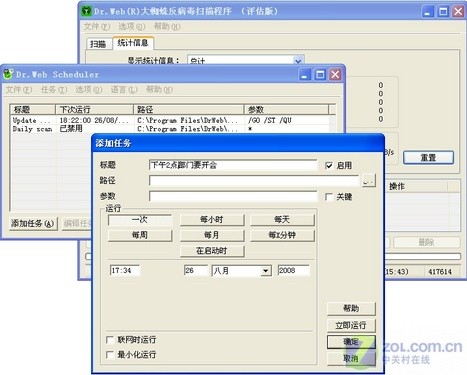Open the month dropdown showing 八月
Image resolution: width=467 pixels, height=375 pixels.
coord(265,271)
